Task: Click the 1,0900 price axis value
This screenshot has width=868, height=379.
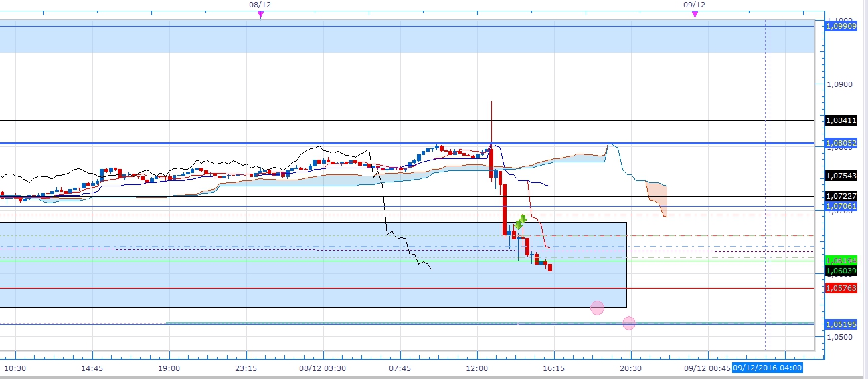Action: pos(840,85)
